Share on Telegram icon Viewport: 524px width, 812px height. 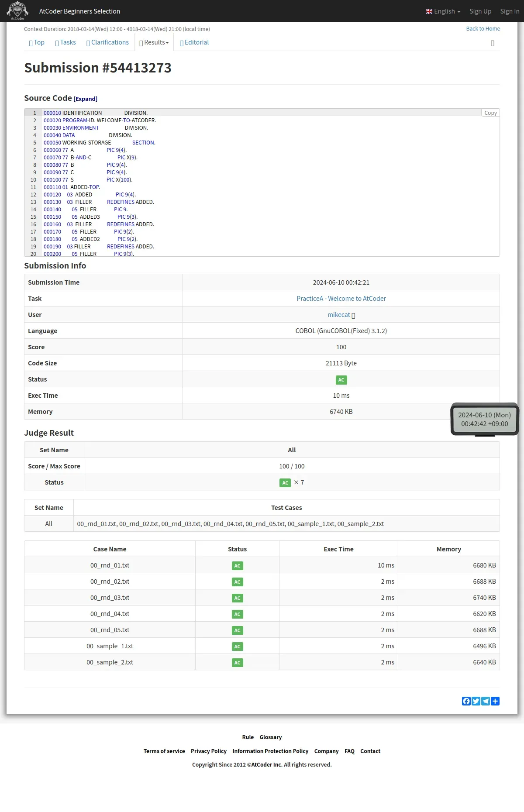pyautogui.click(x=486, y=701)
